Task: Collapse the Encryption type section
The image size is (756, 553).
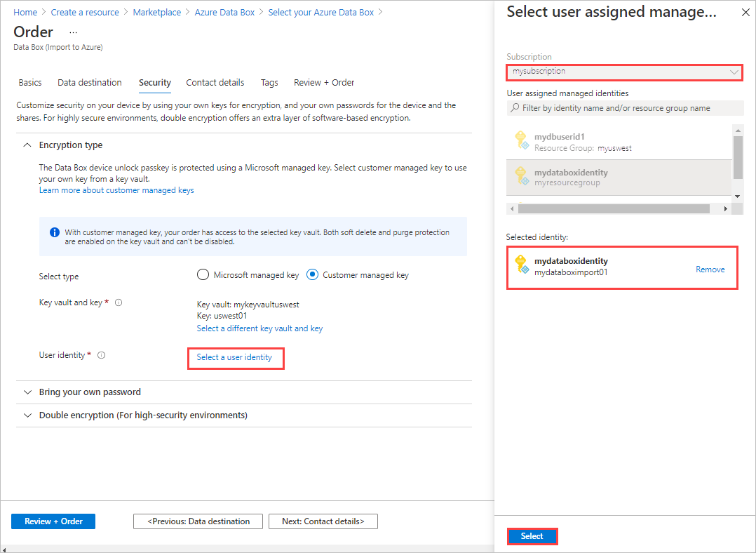Action: coord(27,145)
